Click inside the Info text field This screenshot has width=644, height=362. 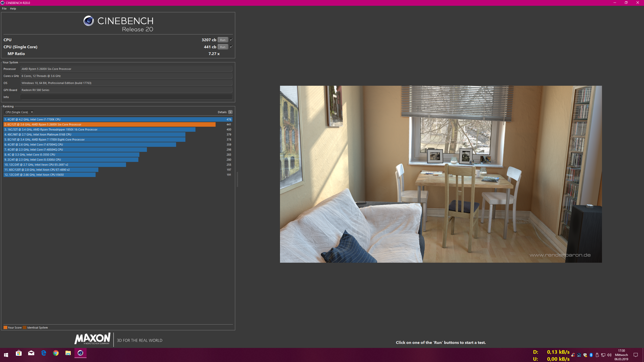click(x=126, y=97)
